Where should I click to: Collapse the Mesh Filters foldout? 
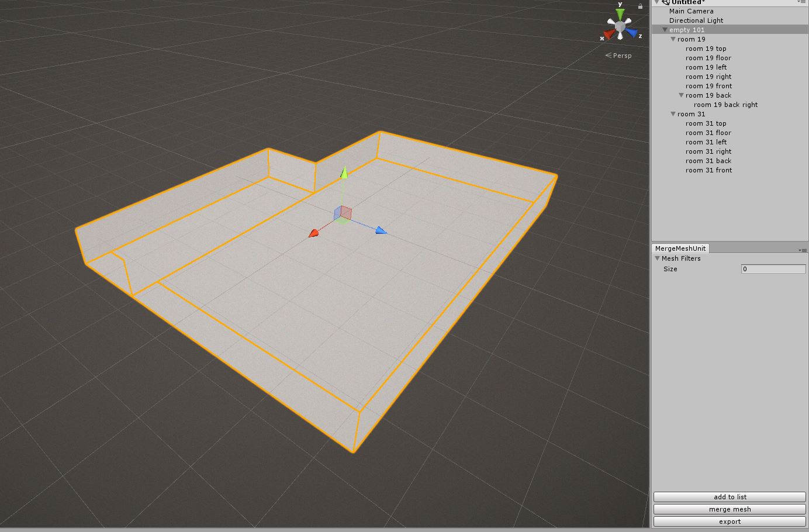(x=657, y=258)
